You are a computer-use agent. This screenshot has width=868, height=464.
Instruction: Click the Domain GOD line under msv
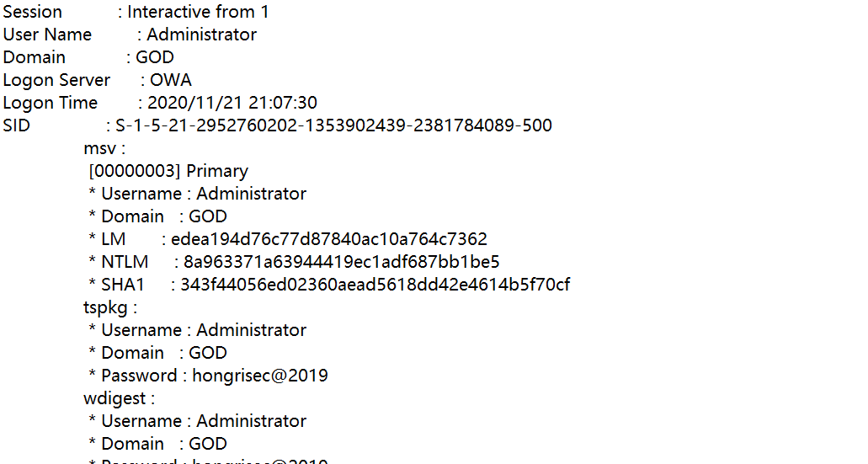click(158, 216)
